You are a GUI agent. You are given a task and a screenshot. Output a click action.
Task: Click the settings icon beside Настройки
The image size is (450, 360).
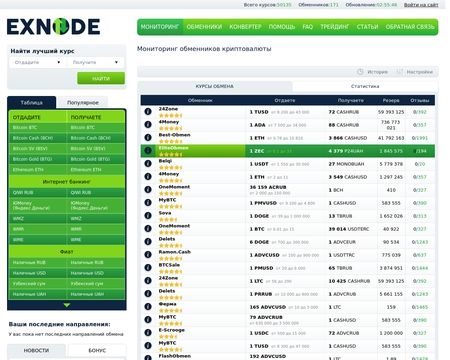pyautogui.click(x=400, y=72)
